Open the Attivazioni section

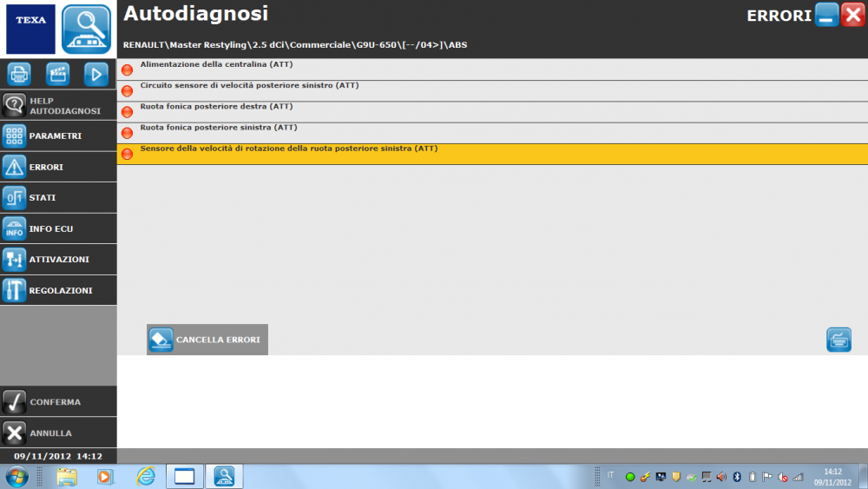(58, 259)
